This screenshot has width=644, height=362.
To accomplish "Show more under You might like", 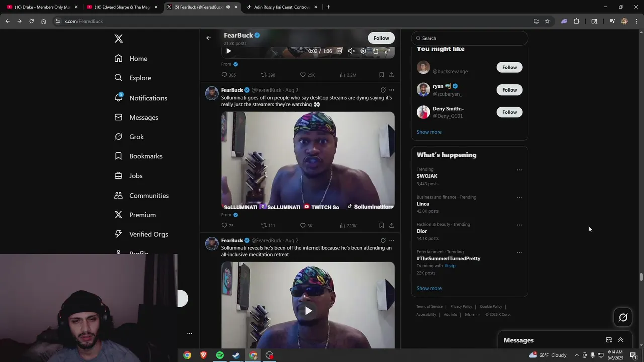I will click(x=429, y=132).
